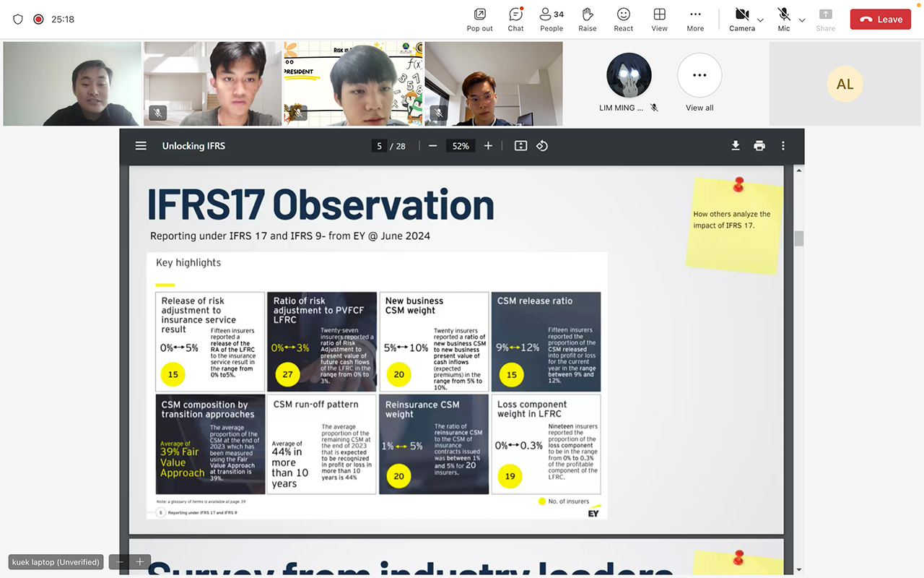
Task: Click the shield security icon
Action: point(18,20)
